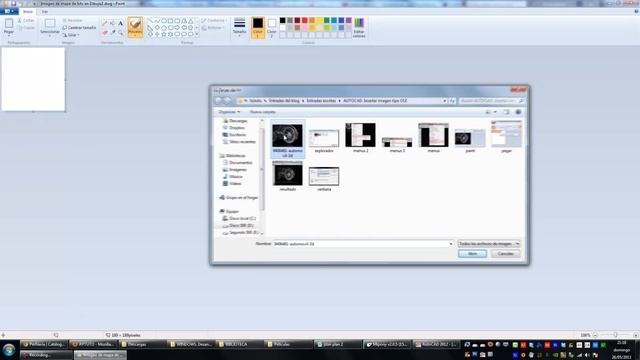The image size is (640, 360).
Task: Click the Save icon in Paint title bar
Action: pos(13,3)
